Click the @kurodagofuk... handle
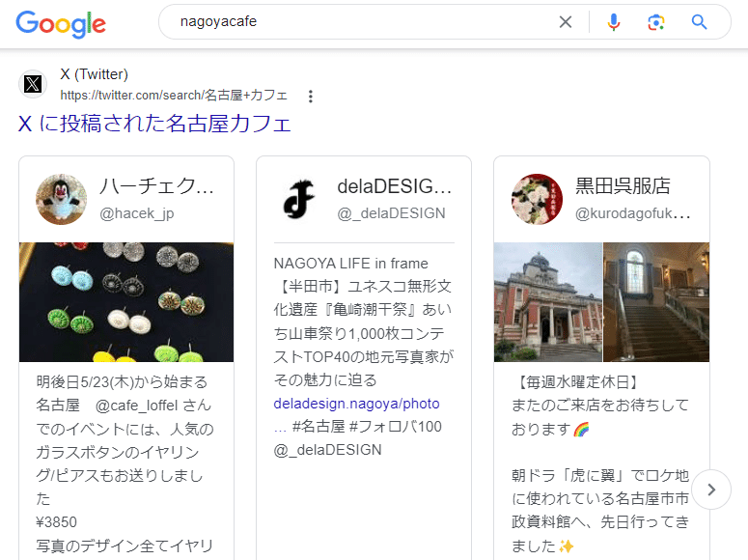Viewport: 748px width, 560px height. (x=632, y=213)
